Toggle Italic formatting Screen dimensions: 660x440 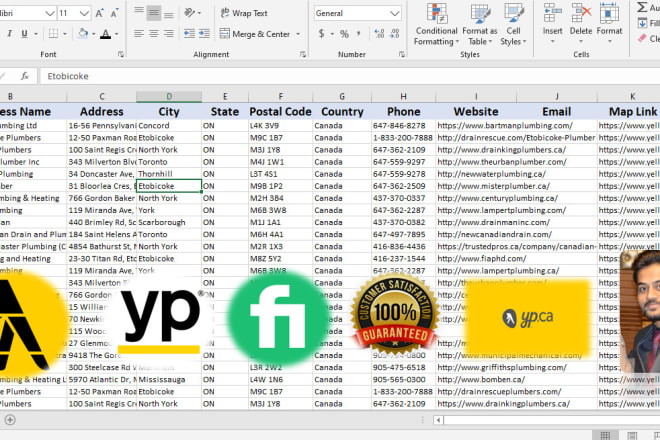[9, 34]
